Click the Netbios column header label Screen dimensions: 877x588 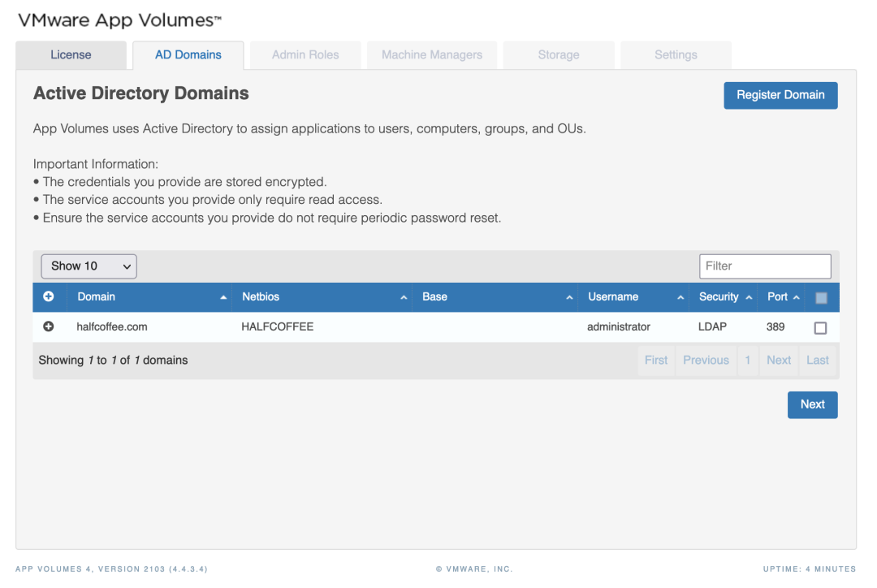click(x=261, y=297)
